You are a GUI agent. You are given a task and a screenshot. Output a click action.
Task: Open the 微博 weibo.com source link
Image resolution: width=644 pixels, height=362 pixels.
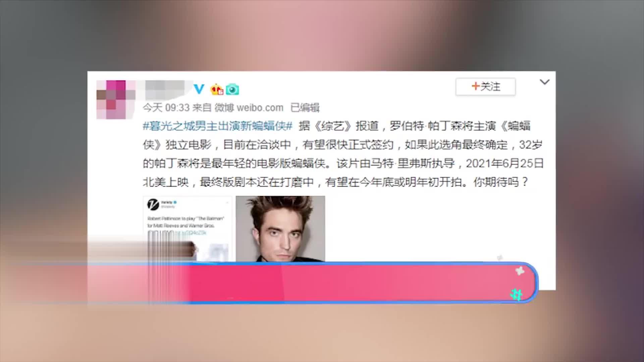pos(249,108)
